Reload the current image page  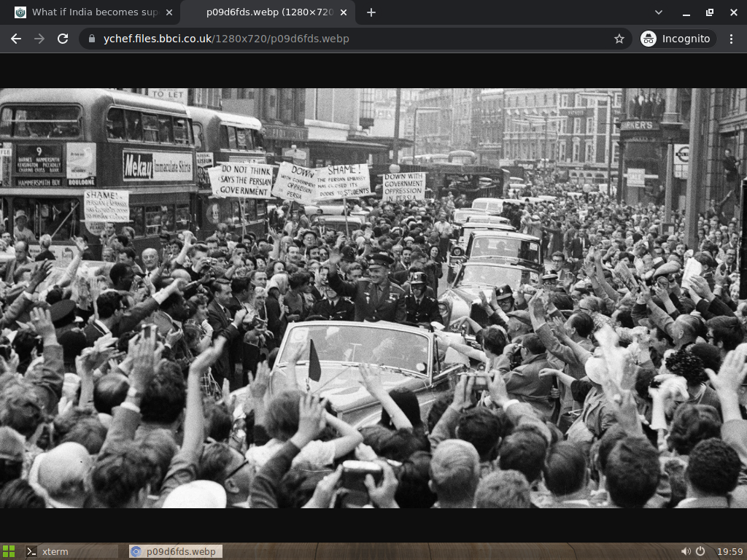63,39
